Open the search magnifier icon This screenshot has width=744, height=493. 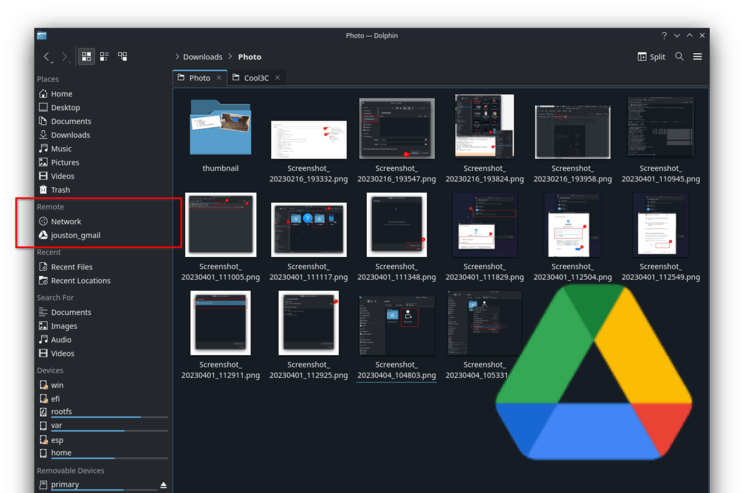(679, 57)
